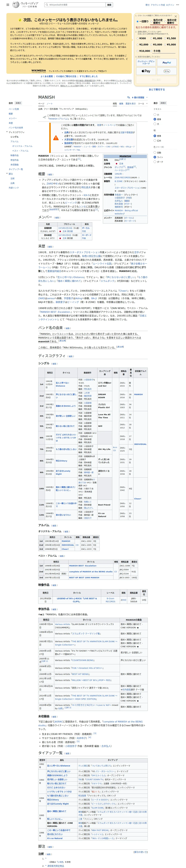186x868 pixels.
Task: Click the language translate icon
Action: (128, 97)
